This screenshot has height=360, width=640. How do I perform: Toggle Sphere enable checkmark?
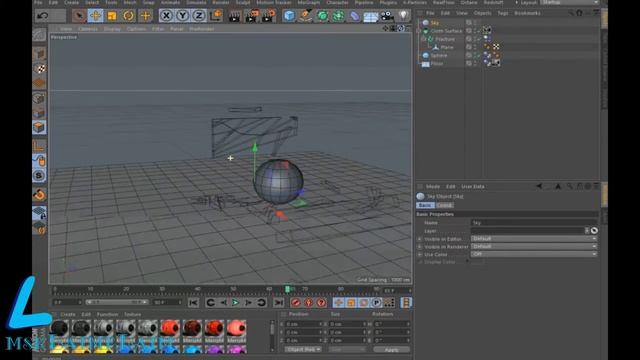[479, 56]
